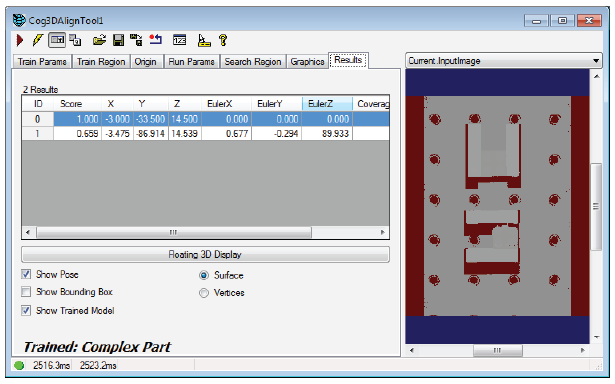
Task: Click the EulerZ value 89.933
Action: pos(335,134)
